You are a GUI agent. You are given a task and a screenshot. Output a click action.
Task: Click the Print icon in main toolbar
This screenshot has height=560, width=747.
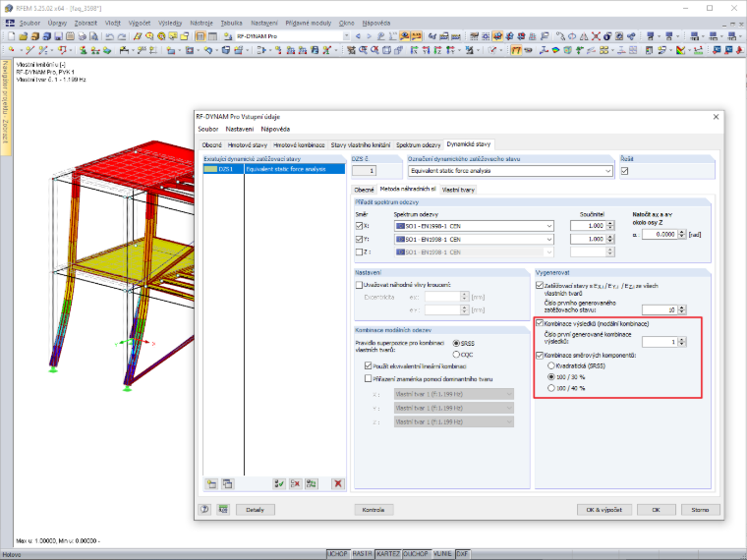coord(82,36)
